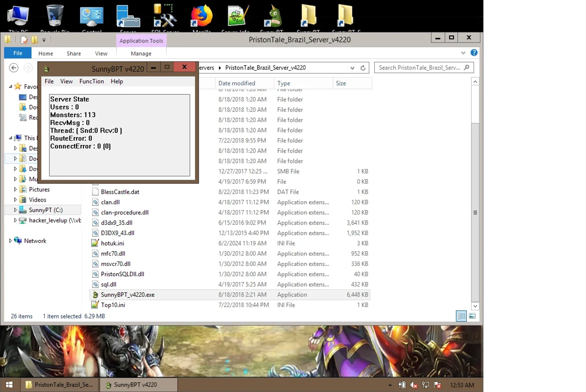Click the SunnyBPT_v4220.exe application icon

point(95,295)
